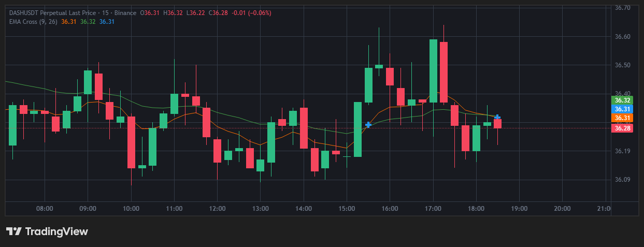Viewport: 644px width, 247px height.
Task: Click the blue cross marker near 18:30
Action: (497, 118)
